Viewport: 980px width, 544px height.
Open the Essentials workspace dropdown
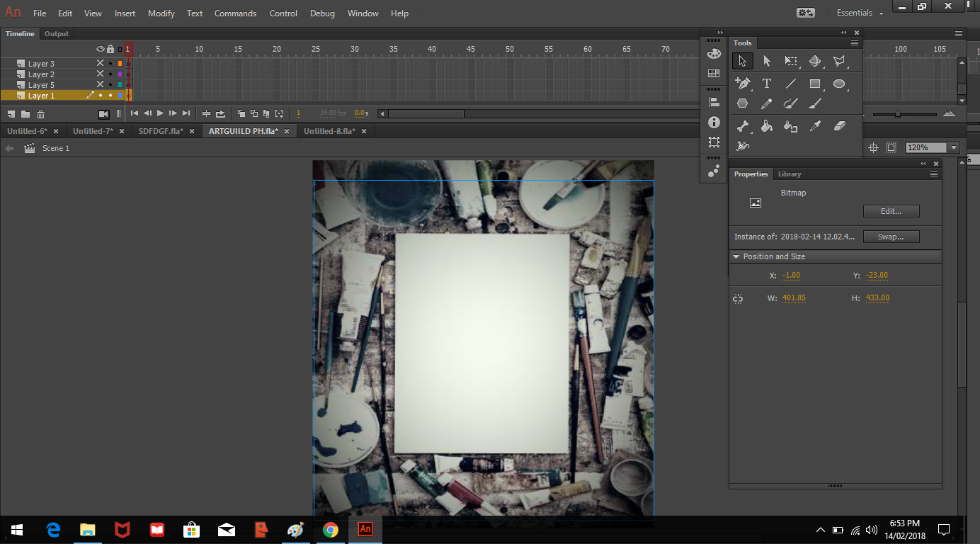coord(860,13)
